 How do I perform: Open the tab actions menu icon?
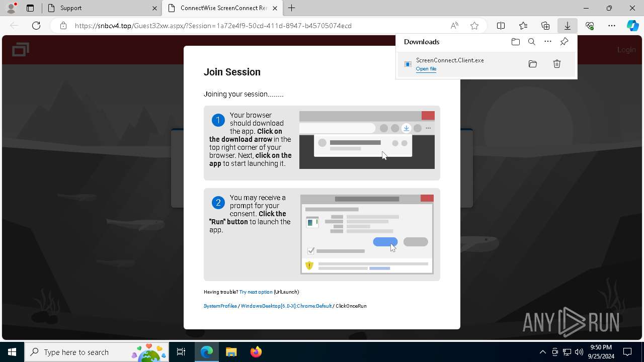tap(30, 8)
